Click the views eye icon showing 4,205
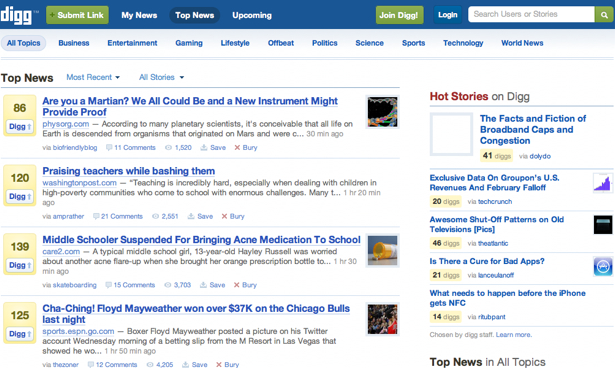The height and width of the screenshot is (368, 615). coord(150,364)
